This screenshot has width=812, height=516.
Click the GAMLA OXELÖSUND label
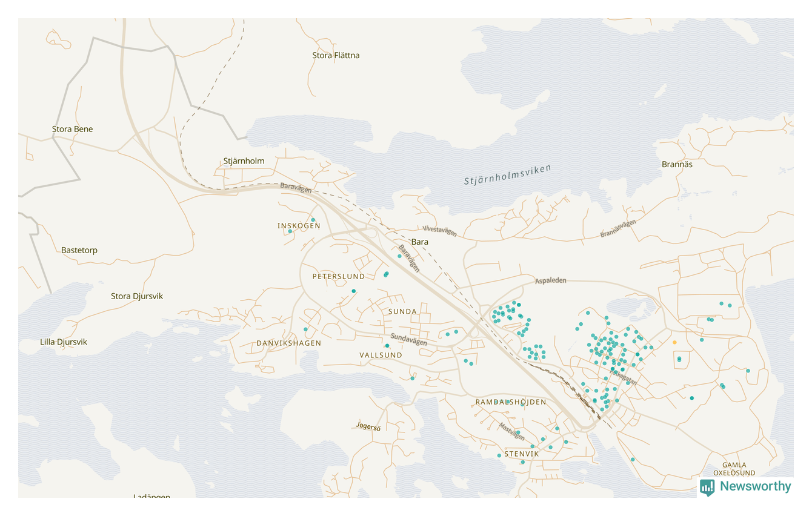(734, 469)
